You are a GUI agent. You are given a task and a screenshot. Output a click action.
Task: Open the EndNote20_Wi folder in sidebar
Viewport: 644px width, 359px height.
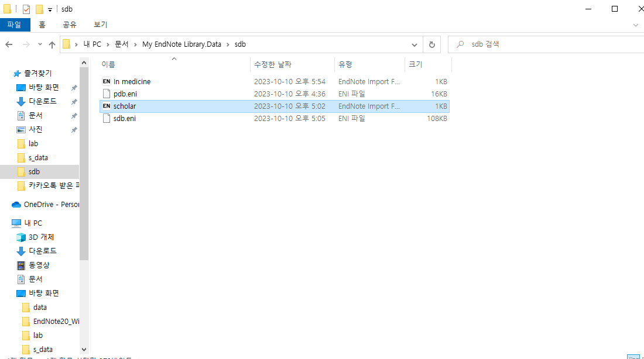tap(56, 321)
